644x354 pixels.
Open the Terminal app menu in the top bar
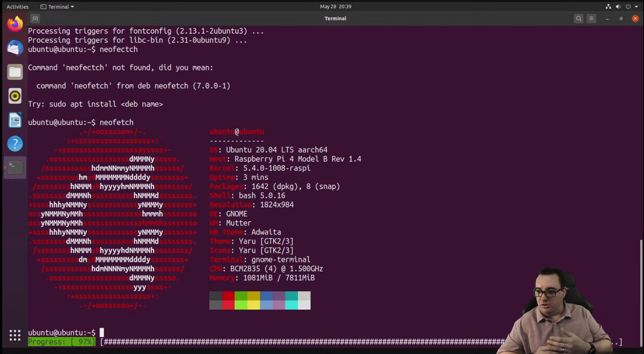57,6
